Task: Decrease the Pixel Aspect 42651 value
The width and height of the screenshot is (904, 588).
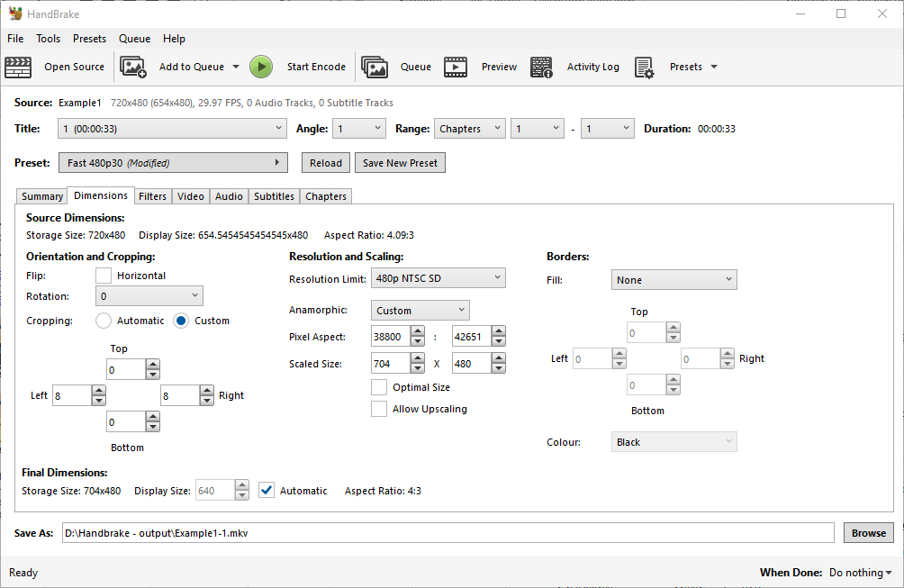Action: [x=499, y=341]
